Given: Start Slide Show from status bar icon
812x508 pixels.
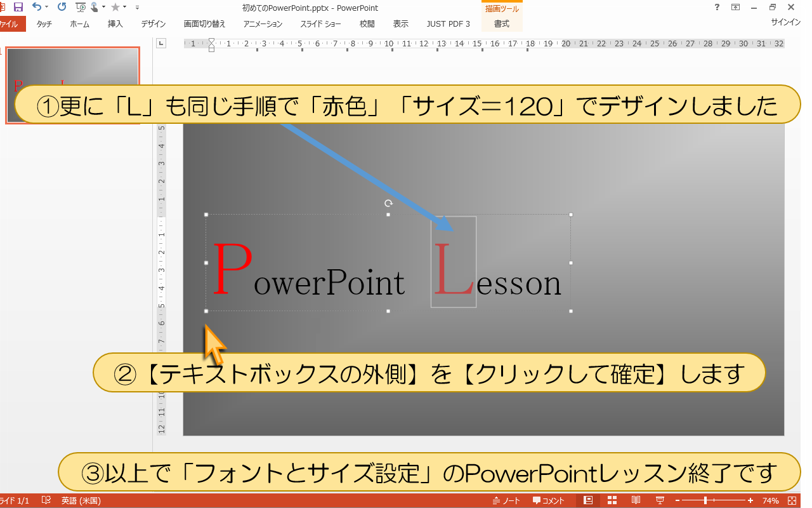Looking at the screenshot, I should 660,500.
